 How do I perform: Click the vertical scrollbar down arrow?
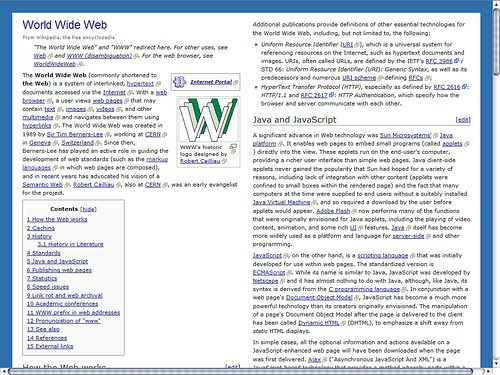click(x=497, y=363)
